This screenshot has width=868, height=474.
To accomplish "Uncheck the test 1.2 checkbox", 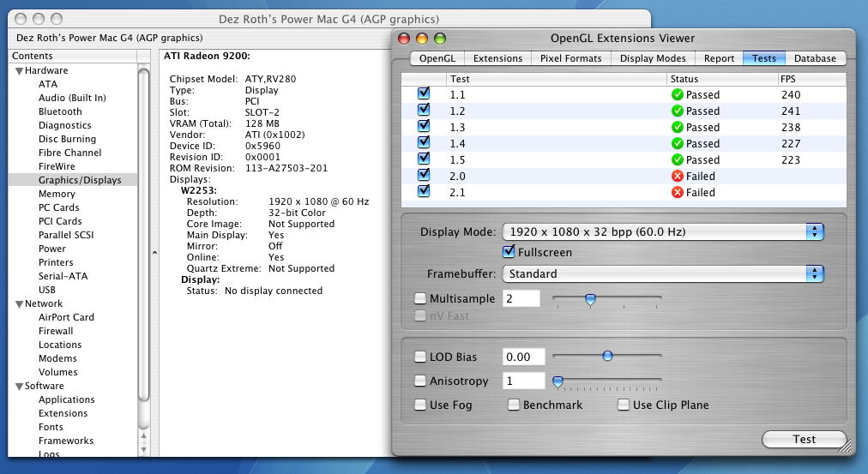I will tap(424, 110).
